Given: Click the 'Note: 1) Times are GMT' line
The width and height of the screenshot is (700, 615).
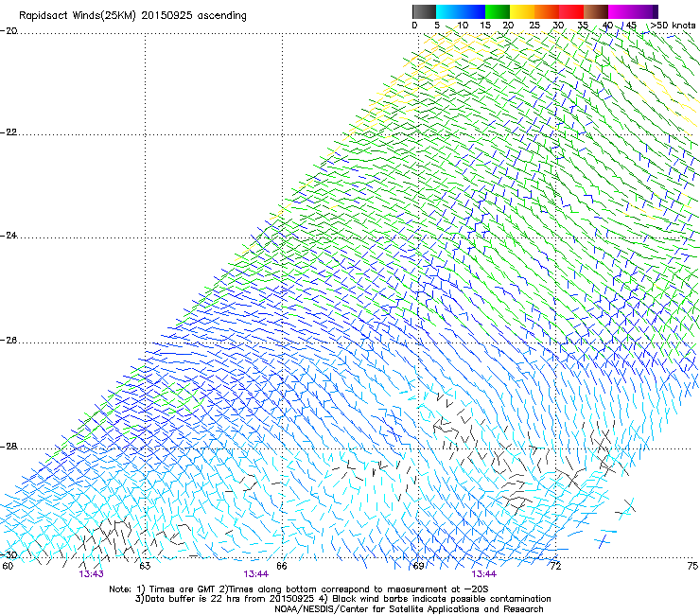Looking at the screenshot, I should coord(299,589).
